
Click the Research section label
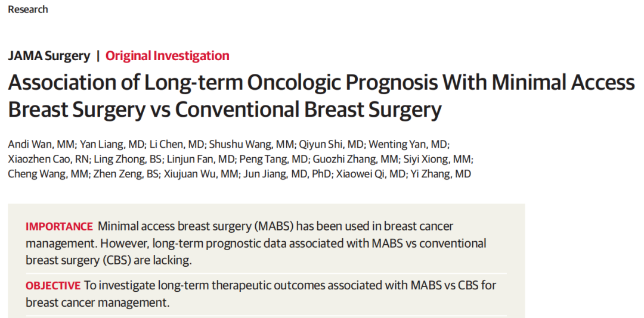(x=28, y=10)
